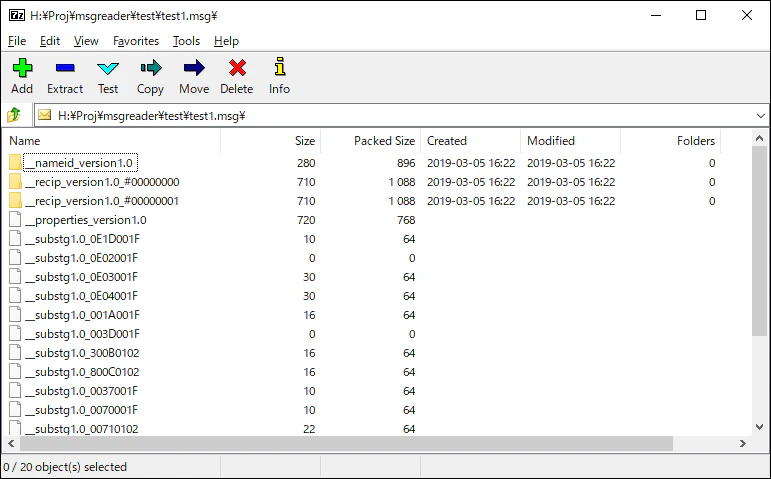Image resolution: width=771 pixels, height=479 pixels.
Task: Sort by Packed Size column header
Action: pyautogui.click(x=371, y=141)
